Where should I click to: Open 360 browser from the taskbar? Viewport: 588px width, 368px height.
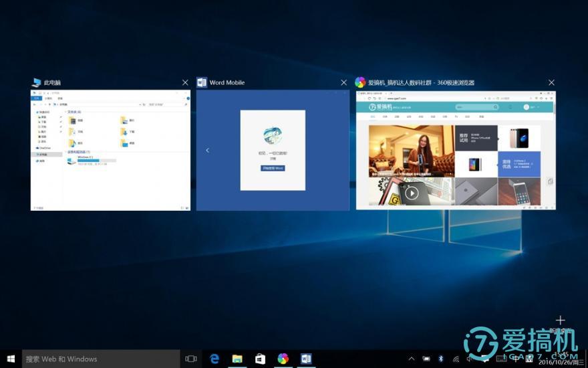point(283,359)
